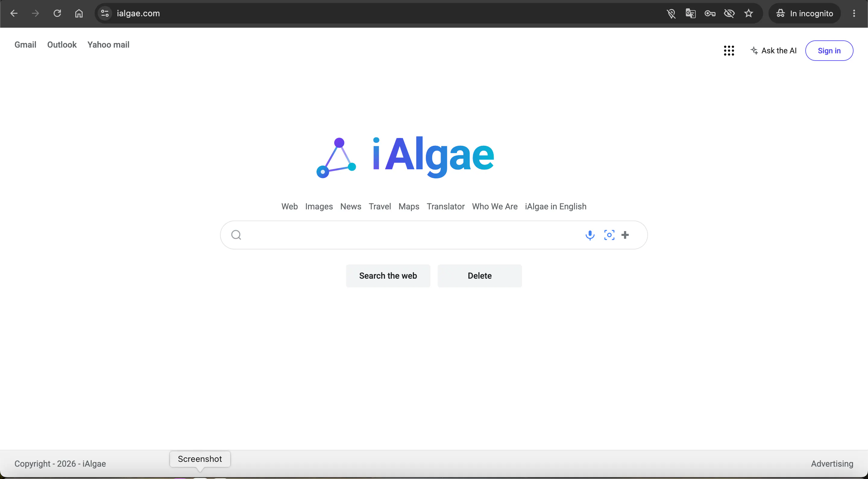The width and height of the screenshot is (868, 479).
Task: Open the translate page icon
Action: click(x=690, y=14)
